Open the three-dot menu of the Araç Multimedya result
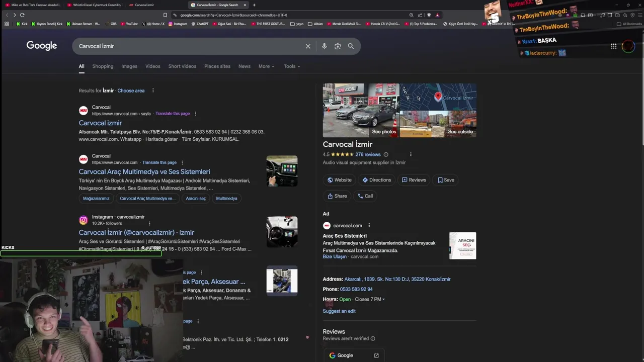The height and width of the screenshot is (362, 644). point(182,162)
